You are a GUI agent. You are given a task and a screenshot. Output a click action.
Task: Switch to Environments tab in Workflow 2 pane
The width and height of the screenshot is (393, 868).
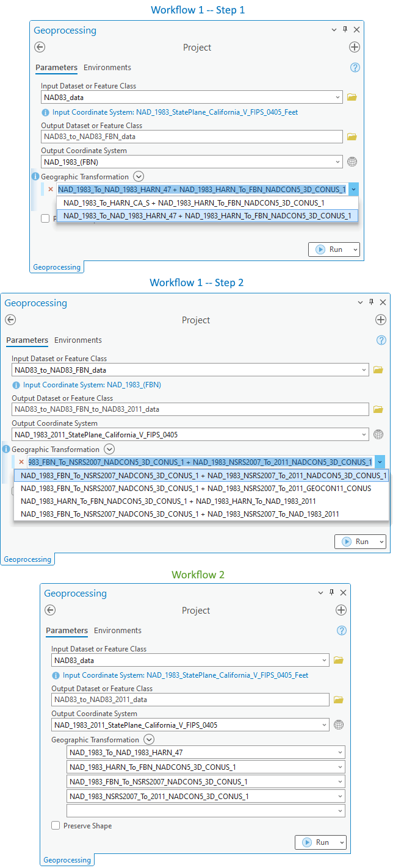(x=118, y=631)
